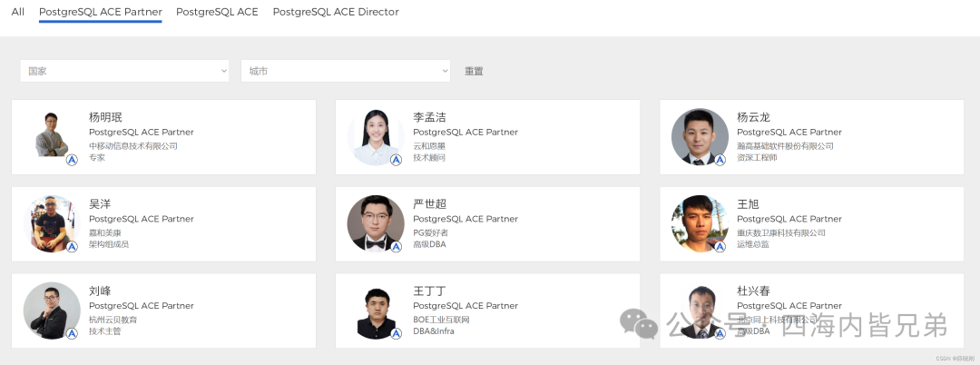Click the job title 架构组成员

tap(109, 244)
